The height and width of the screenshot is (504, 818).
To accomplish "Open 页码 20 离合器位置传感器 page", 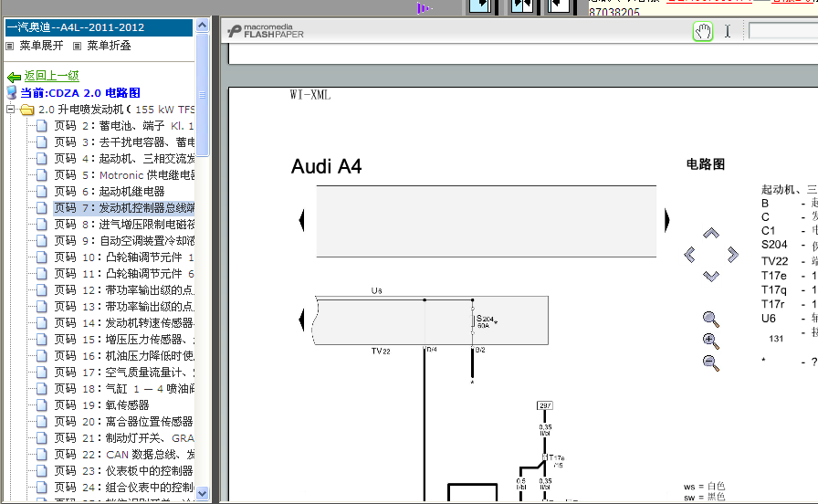I will [x=123, y=422].
